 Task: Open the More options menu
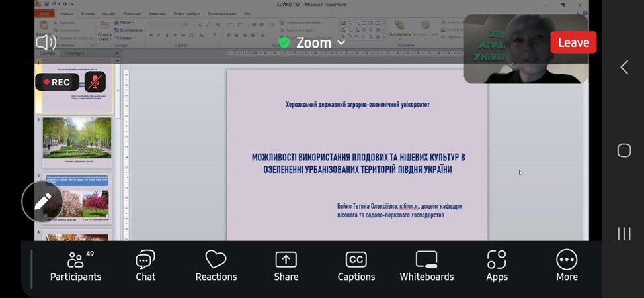tap(567, 266)
